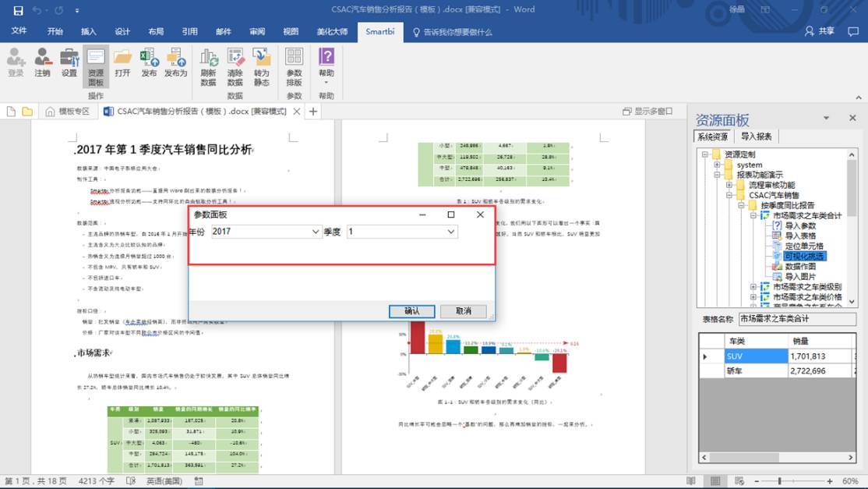Switch to the 导入报表 panel tab
Viewport: 868px width, 489px height.
(x=756, y=136)
